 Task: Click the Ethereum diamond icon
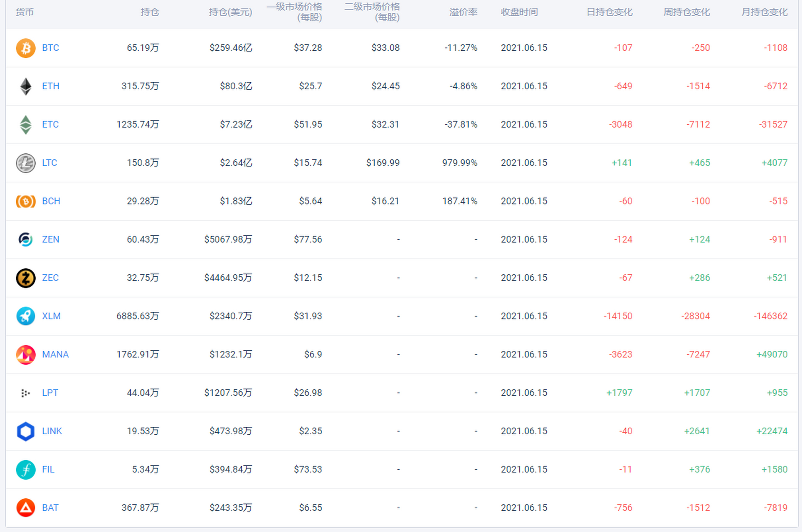coord(25,86)
